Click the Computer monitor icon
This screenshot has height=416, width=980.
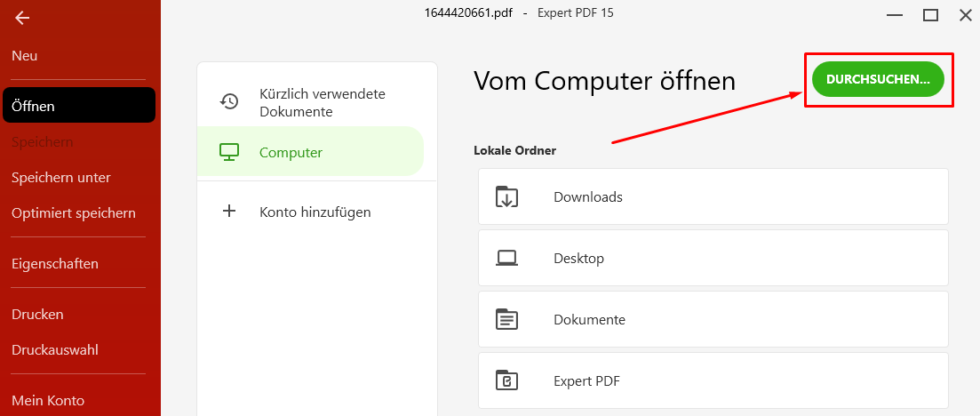tap(229, 152)
